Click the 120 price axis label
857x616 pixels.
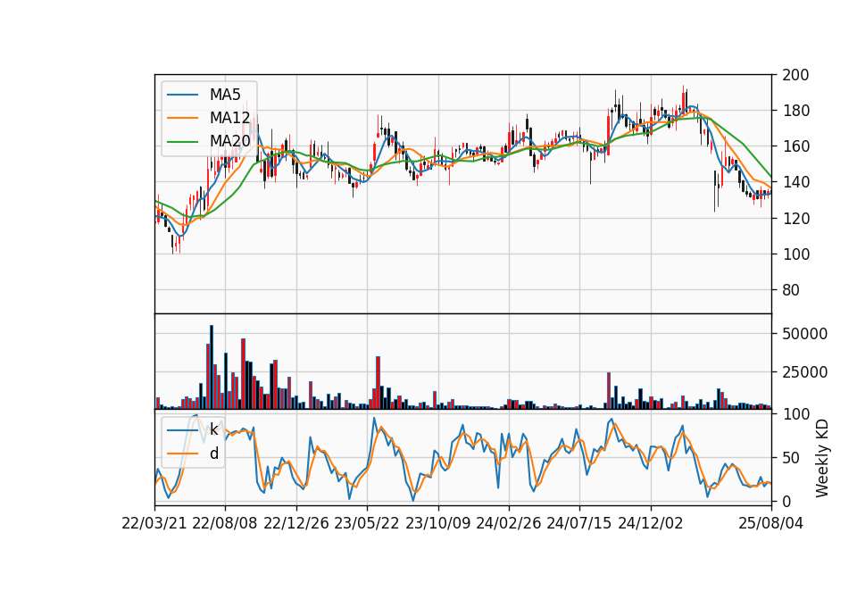(x=795, y=218)
